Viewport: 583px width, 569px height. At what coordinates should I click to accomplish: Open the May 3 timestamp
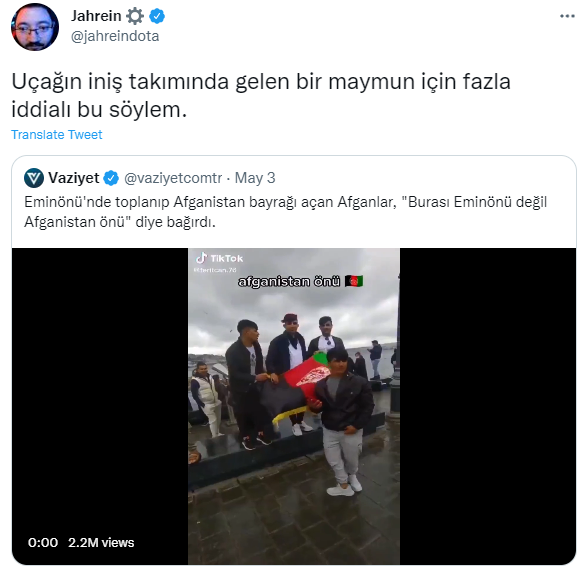[255, 178]
